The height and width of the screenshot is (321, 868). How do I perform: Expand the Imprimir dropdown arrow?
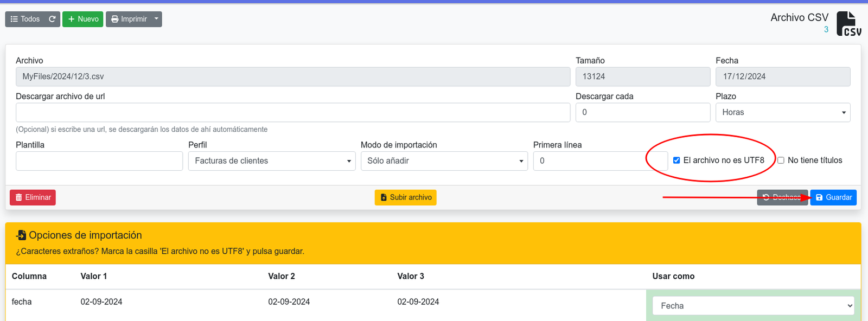tap(157, 19)
